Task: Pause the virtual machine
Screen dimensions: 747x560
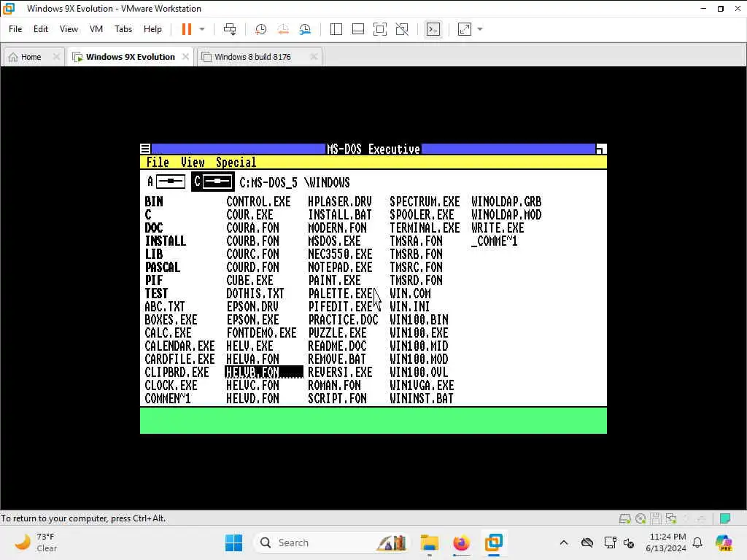Action: tap(186, 29)
